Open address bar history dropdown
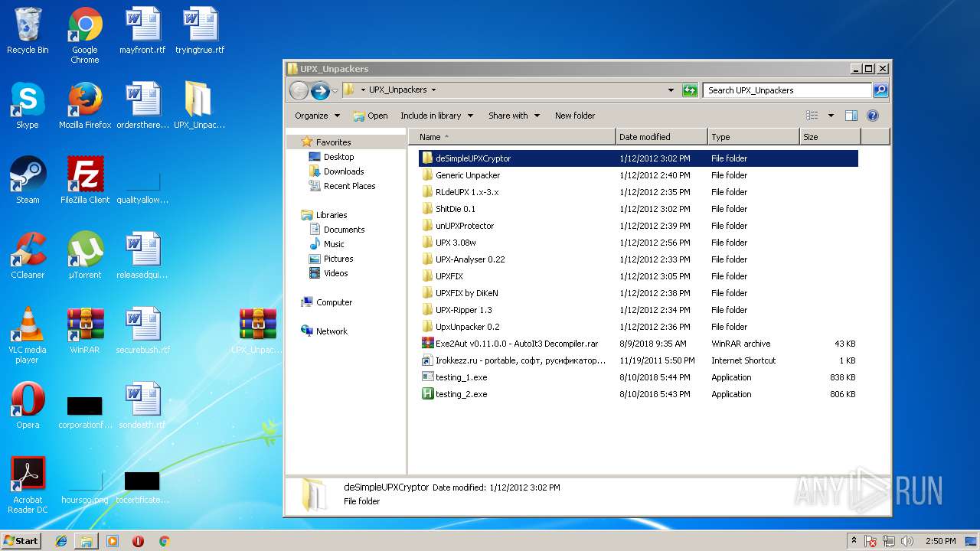 coord(671,90)
